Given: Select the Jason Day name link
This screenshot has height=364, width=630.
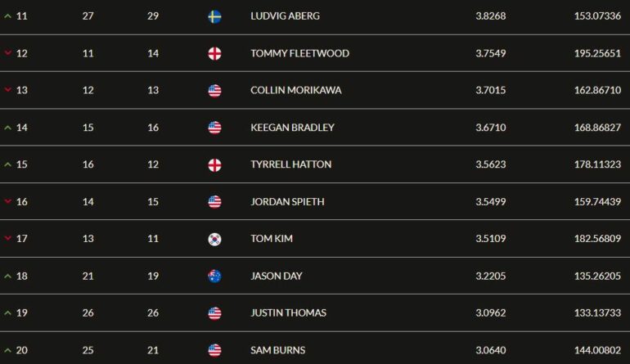Looking at the screenshot, I should [x=277, y=276].
